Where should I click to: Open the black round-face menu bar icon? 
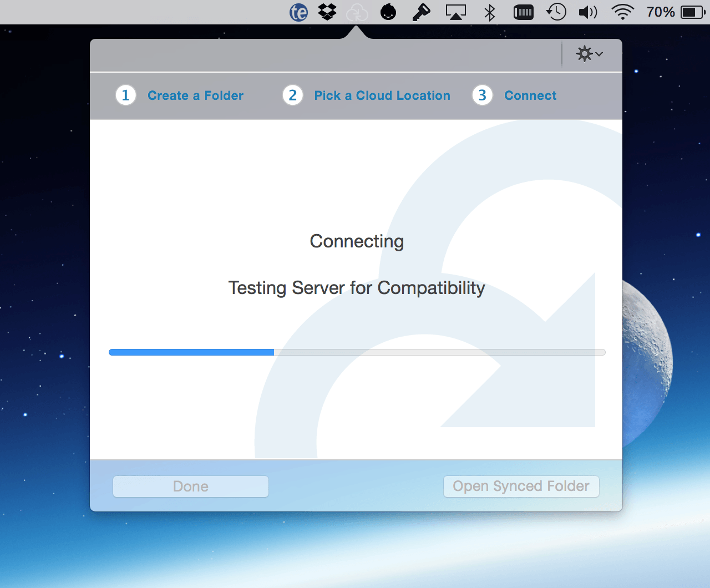point(388,12)
